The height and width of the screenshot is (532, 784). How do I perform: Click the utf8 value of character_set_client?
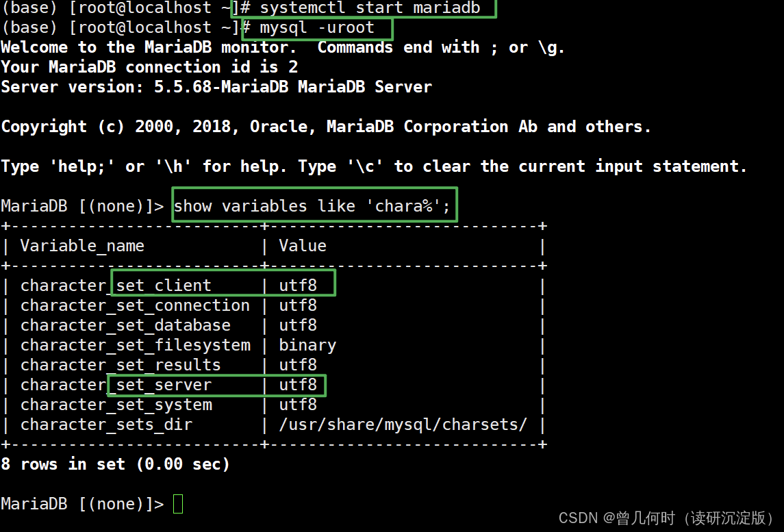(297, 286)
